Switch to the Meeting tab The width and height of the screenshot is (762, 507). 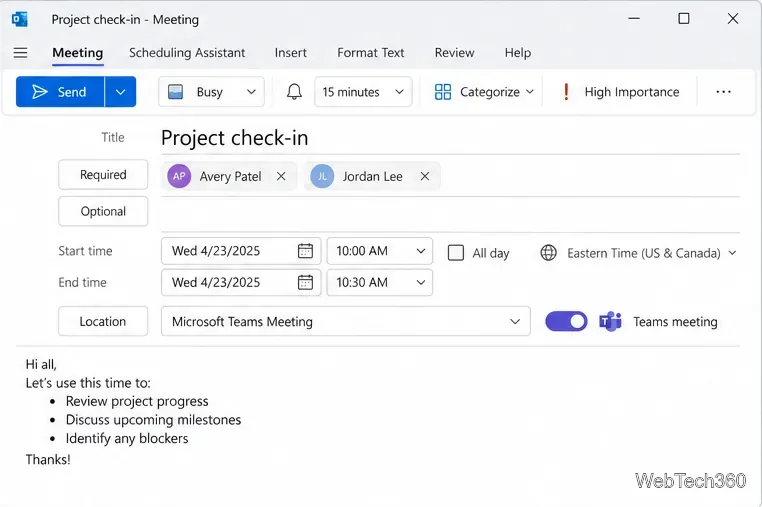78,52
